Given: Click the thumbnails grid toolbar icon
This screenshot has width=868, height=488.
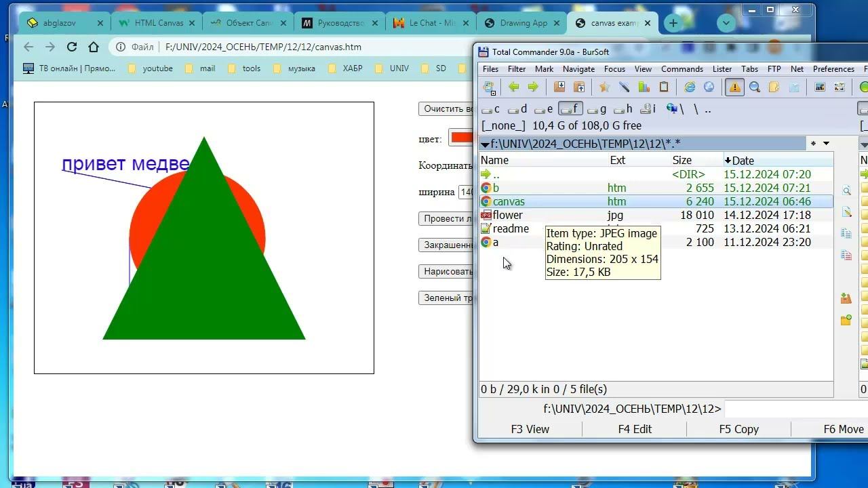Looking at the screenshot, I should click(x=839, y=87).
